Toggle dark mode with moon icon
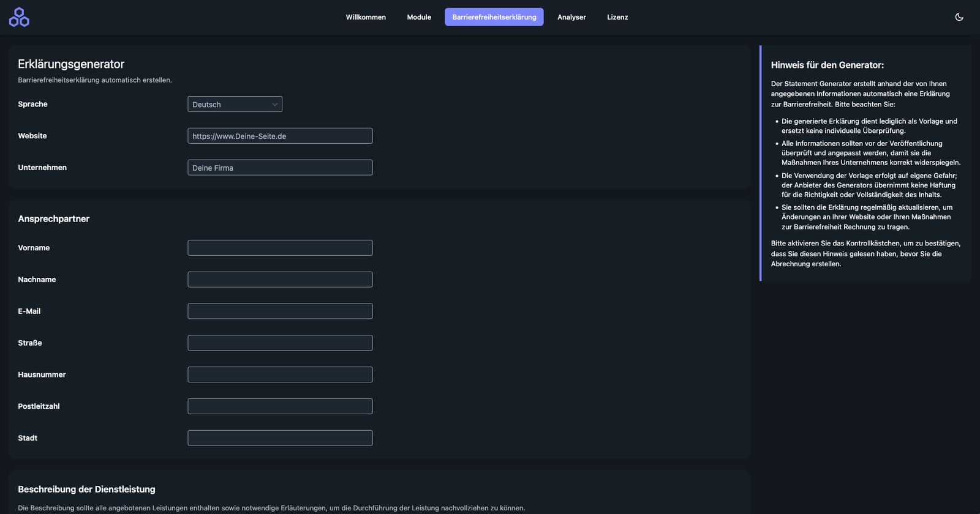Viewport: 980px width, 514px height. 959,17
